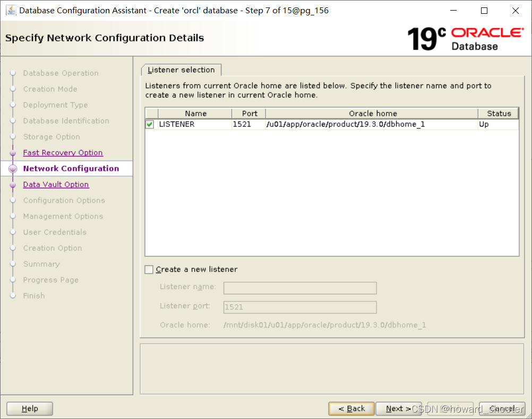
Task: Click the Help button
Action: [x=30, y=408]
